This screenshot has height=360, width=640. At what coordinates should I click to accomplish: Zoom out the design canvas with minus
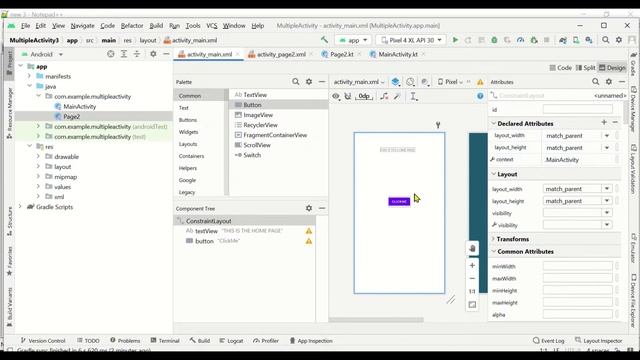pyautogui.click(x=472, y=278)
